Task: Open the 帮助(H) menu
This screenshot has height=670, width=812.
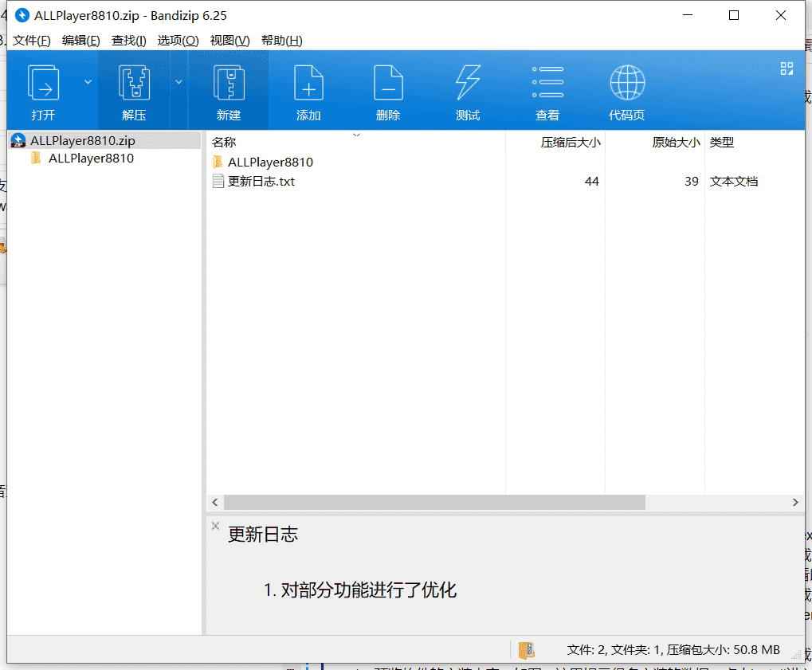Action: (x=282, y=41)
